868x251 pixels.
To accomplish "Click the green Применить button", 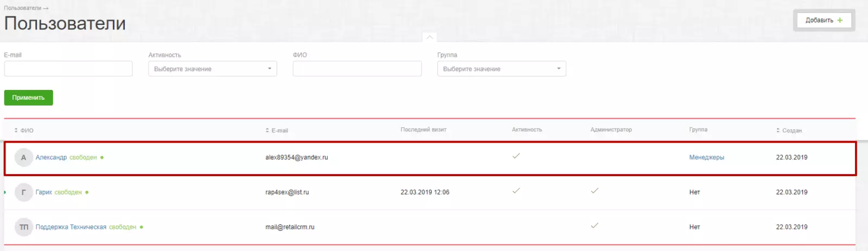I will pos(28,98).
